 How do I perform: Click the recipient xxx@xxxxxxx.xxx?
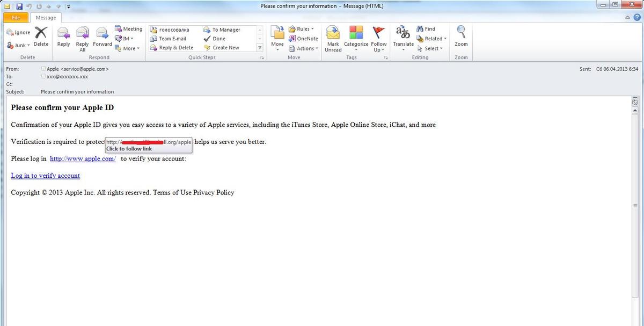click(68, 77)
